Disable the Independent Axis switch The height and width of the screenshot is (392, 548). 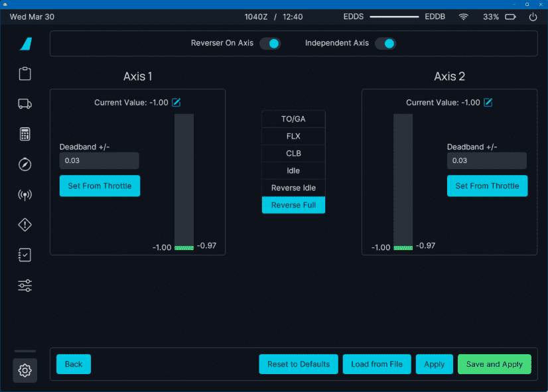point(385,43)
